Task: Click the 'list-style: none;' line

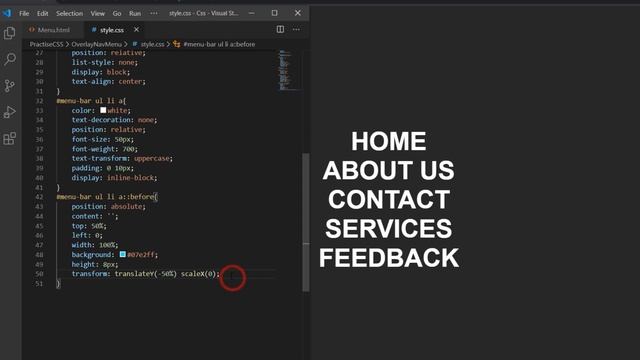Action: [x=105, y=62]
